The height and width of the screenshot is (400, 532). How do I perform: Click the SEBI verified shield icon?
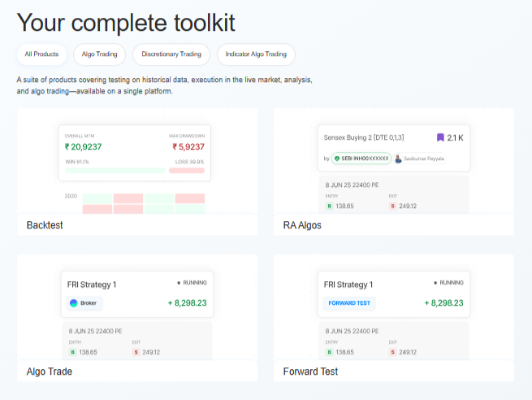[336, 159]
